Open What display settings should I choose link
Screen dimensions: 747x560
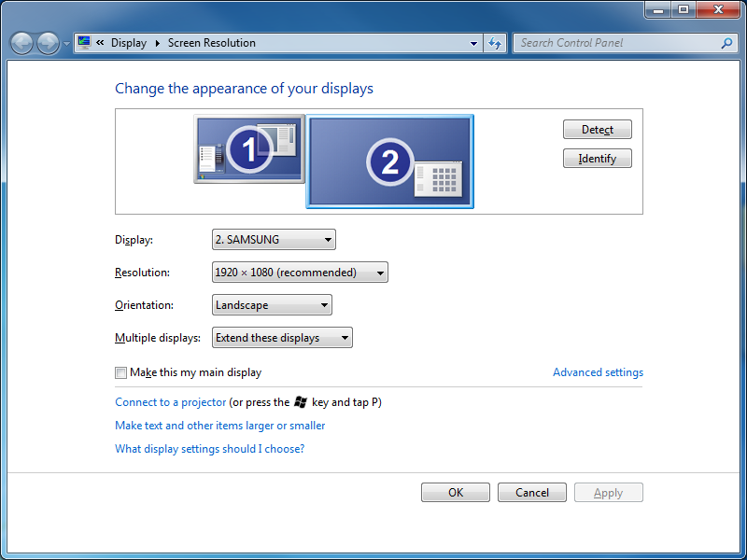coord(209,449)
